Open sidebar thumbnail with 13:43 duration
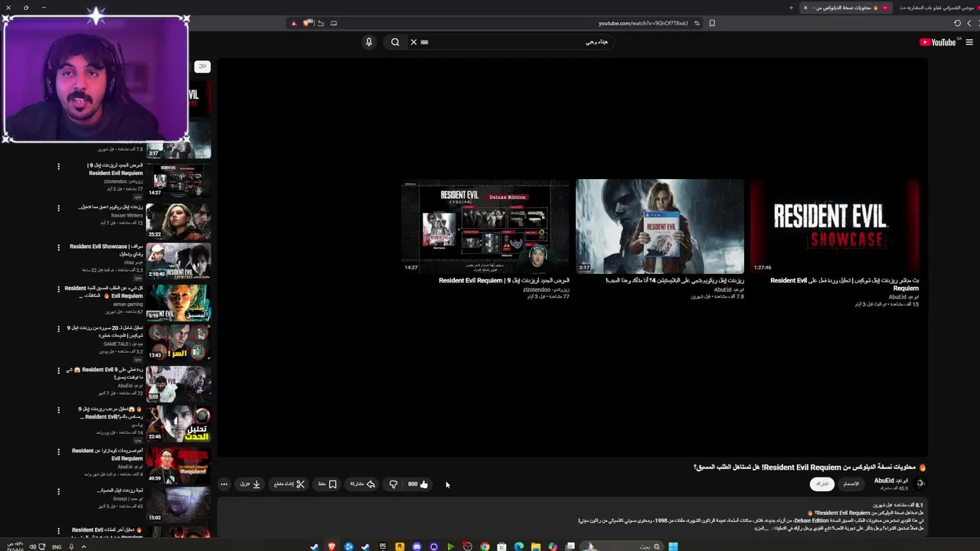980x551 pixels. pos(178,343)
